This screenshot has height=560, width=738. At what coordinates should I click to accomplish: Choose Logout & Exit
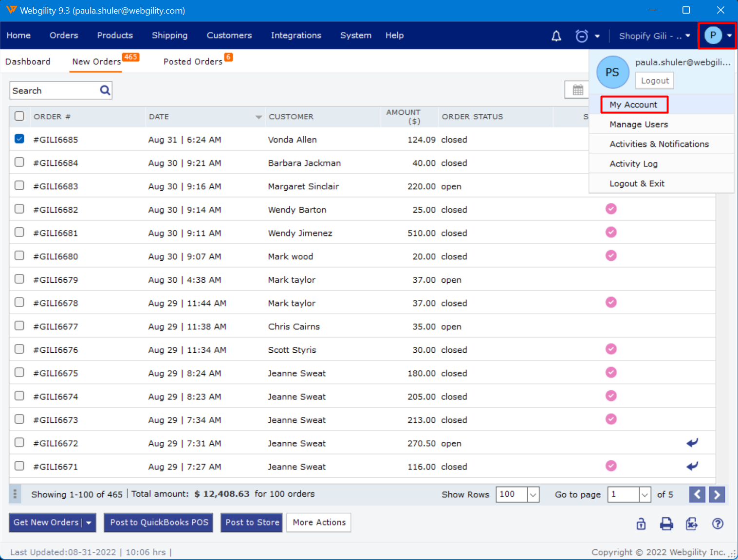[x=637, y=183]
